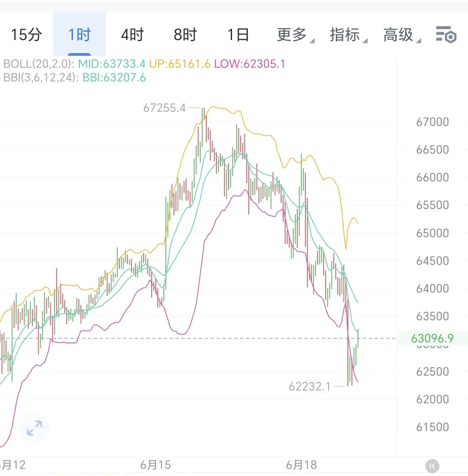The height and width of the screenshot is (476, 468).
Task: Tap MID:63733.4 value
Action: 112,64
